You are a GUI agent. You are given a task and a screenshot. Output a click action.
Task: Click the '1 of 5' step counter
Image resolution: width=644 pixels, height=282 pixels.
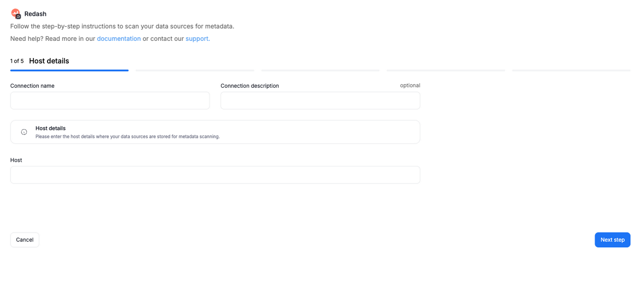click(17, 61)
